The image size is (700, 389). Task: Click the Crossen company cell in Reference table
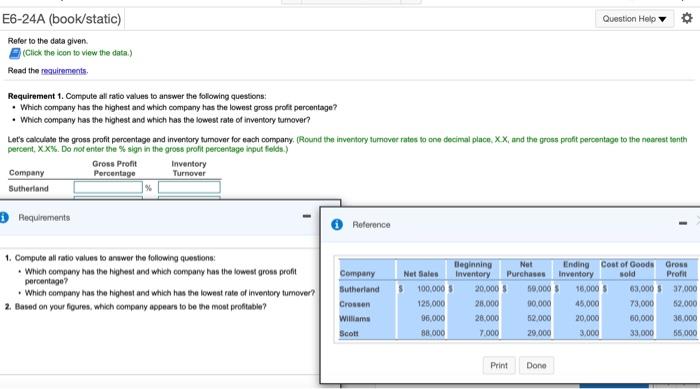click(355, 304)
